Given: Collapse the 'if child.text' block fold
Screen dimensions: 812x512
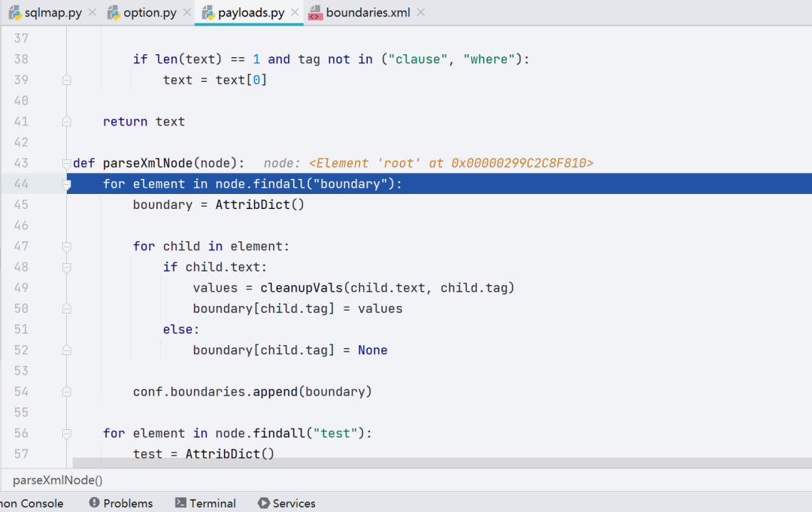Looking at the screenshot, I should (x=66, y=268).
